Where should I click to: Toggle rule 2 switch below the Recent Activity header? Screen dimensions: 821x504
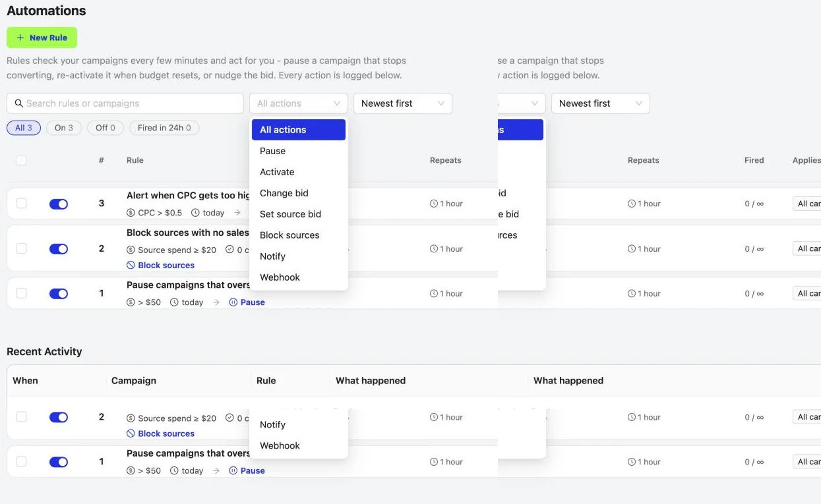(x=59, y=417)
